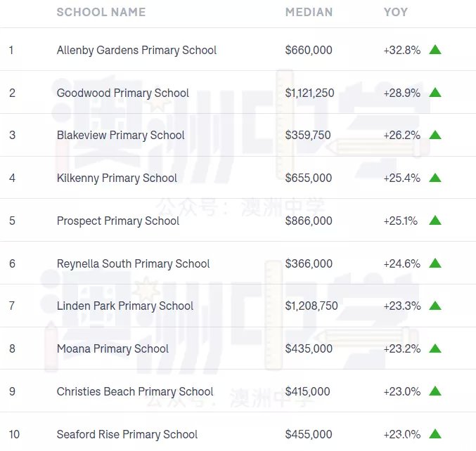Open Goodwood Primary School entry
This screenshot has width=476, height=451.
[x=123, y=93]
